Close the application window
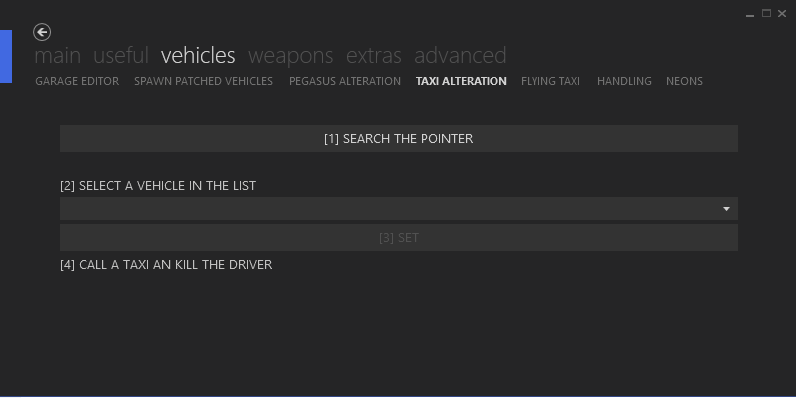796x398 pixels. [782, 14]
